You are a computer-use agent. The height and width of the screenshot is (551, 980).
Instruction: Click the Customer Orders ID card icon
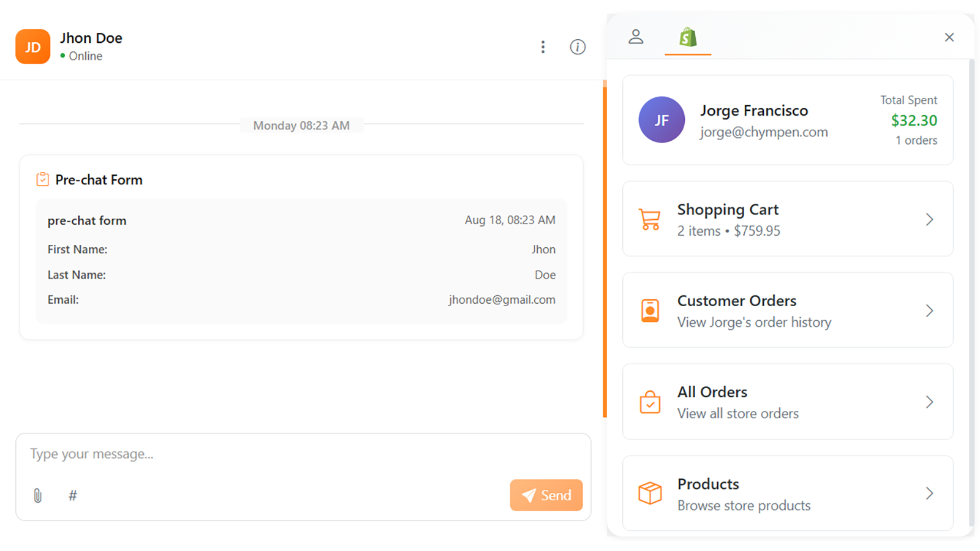click(x=649, y=310)
